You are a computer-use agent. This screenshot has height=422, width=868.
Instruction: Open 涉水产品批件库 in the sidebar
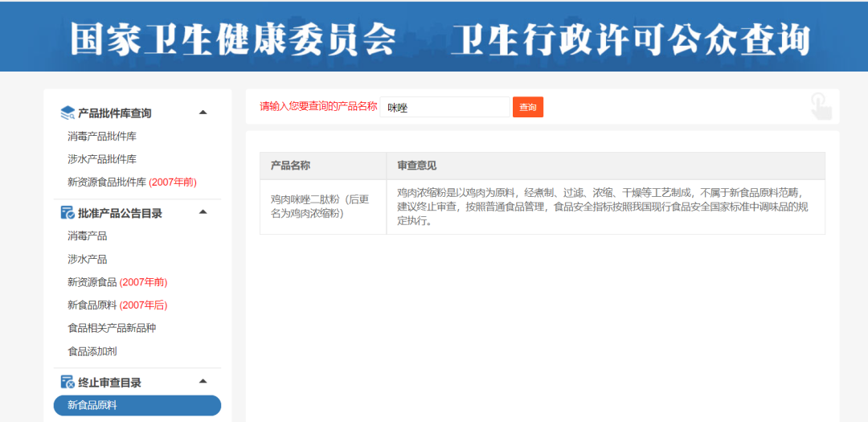102,159
